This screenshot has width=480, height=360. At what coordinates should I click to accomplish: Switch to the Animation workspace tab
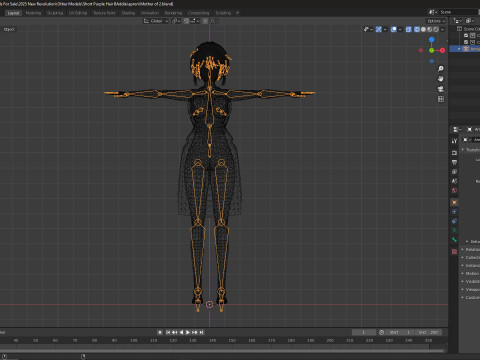150,13
